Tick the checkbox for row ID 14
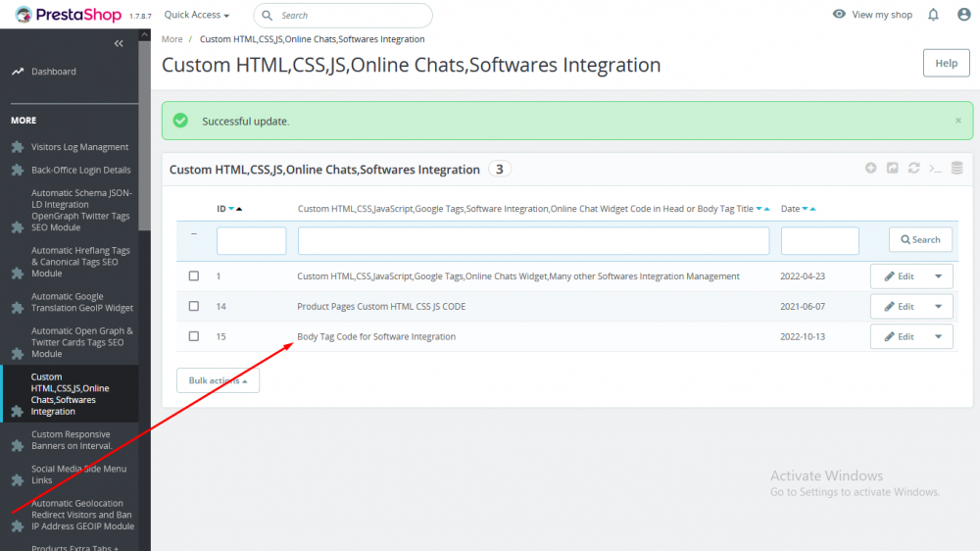Screen dimensions: 980x551 [x=194, y=306]
